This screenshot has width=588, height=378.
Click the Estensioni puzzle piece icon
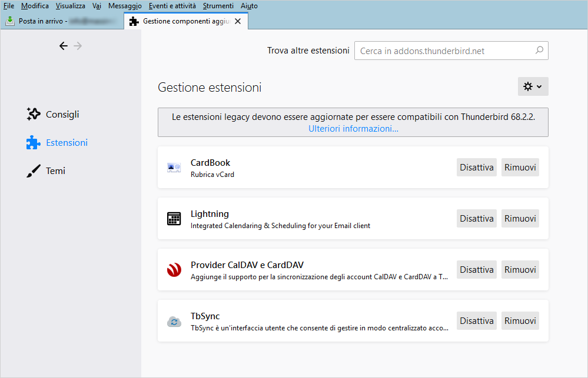pos(34,142)
